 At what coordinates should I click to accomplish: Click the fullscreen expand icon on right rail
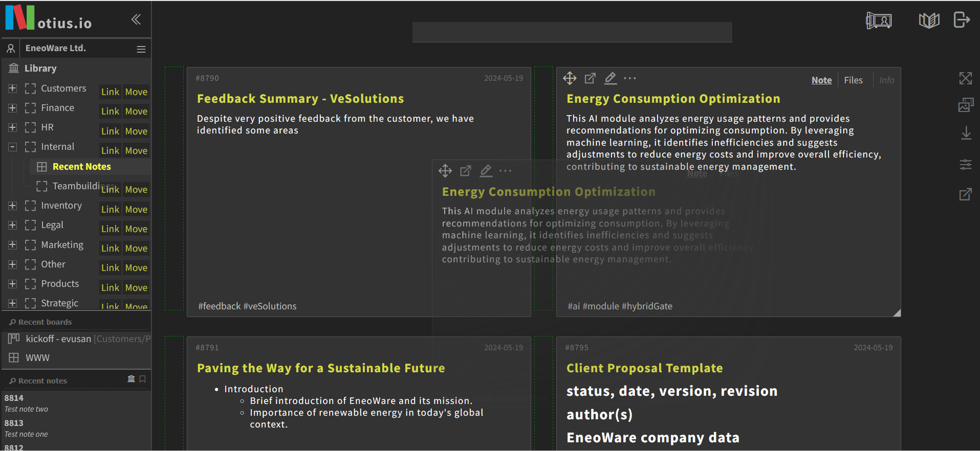[966, 78]
